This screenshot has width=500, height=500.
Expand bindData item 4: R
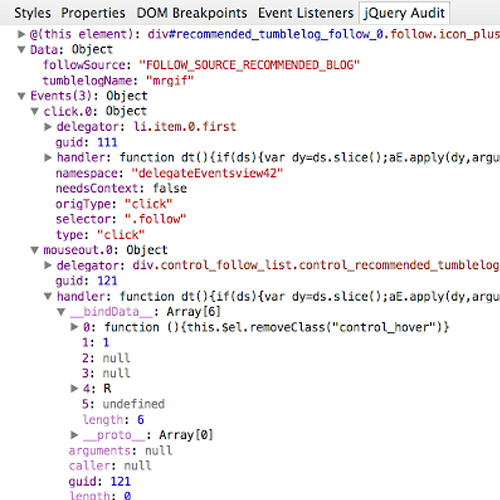[x=74, y=388]
